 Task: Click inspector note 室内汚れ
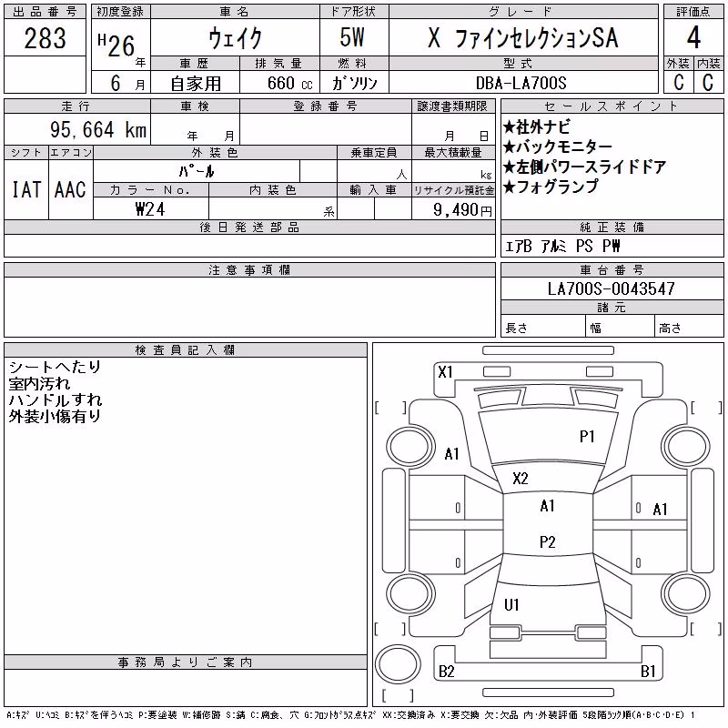click(39, 383)
